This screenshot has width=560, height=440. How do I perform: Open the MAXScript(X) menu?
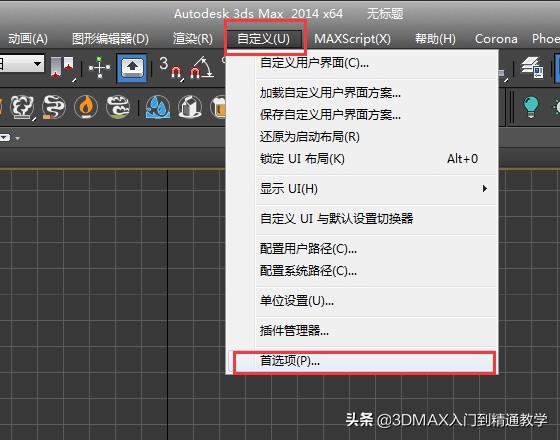(352, 39)
